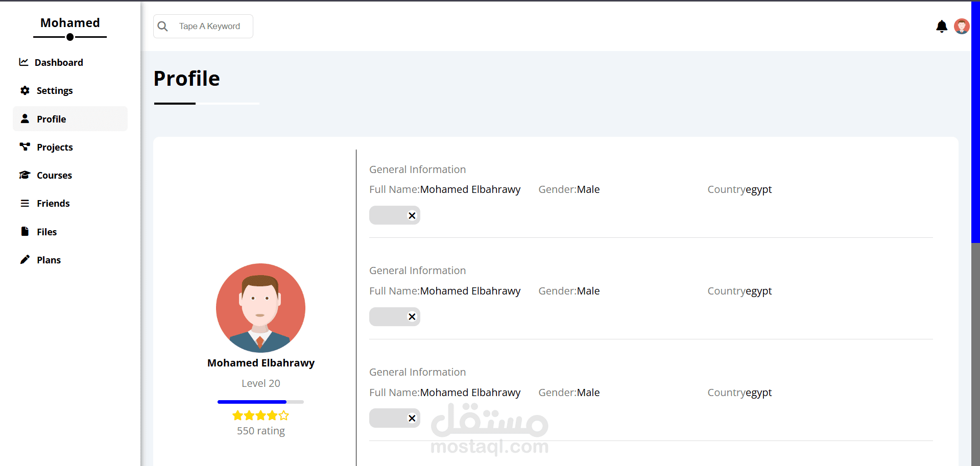980x466 pixels.
Task: Click the third 'General Information' heading
Action: tap(418, 372)
